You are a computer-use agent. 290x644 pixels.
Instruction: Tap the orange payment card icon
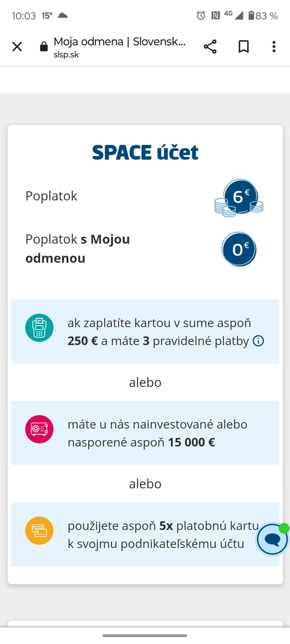(39, 530)
